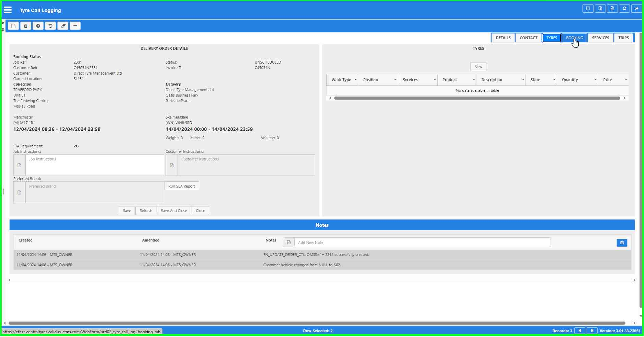Image resolution: width=644 pixels, height=337 pixels.
Task: Sort by Quantity column
Action: click(577, 80)
